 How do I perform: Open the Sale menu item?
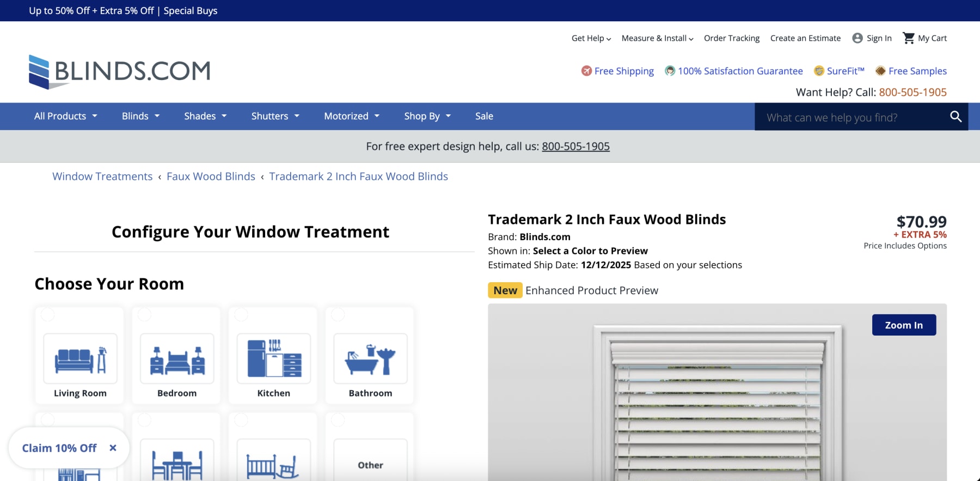484,116
